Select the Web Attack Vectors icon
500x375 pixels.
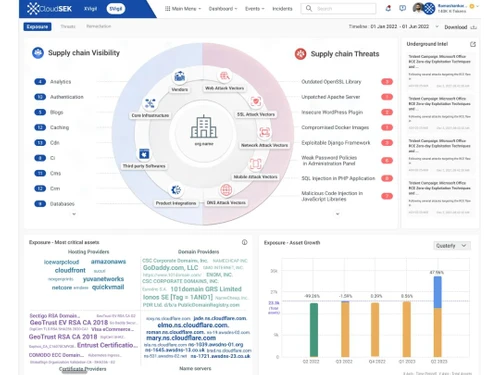(224, 76)
